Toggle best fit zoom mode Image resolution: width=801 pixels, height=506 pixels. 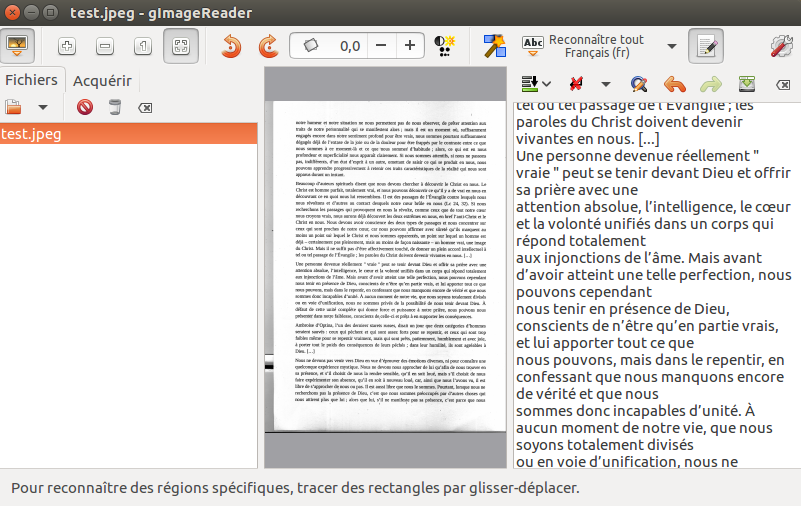[x=180, y=46]
